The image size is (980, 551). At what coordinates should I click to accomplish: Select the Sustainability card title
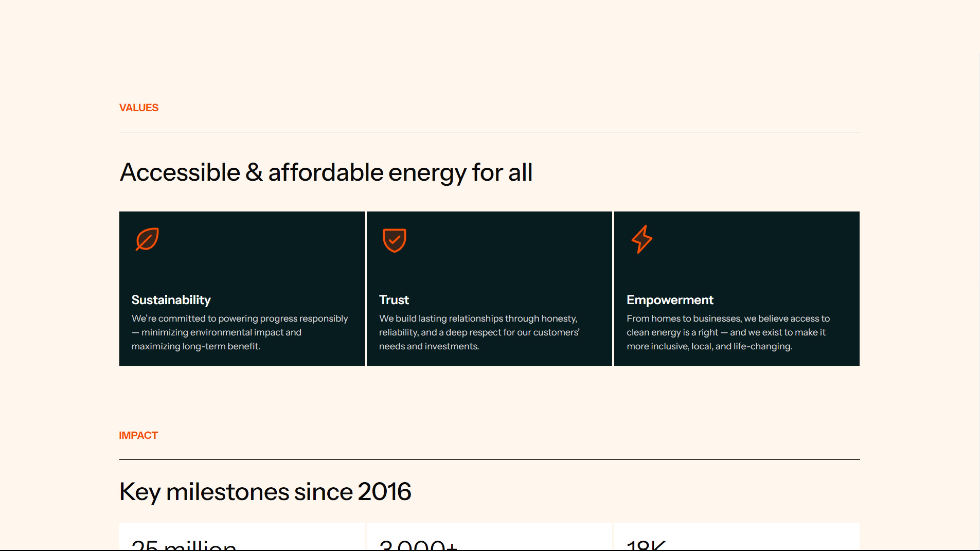tap(171, 300)
